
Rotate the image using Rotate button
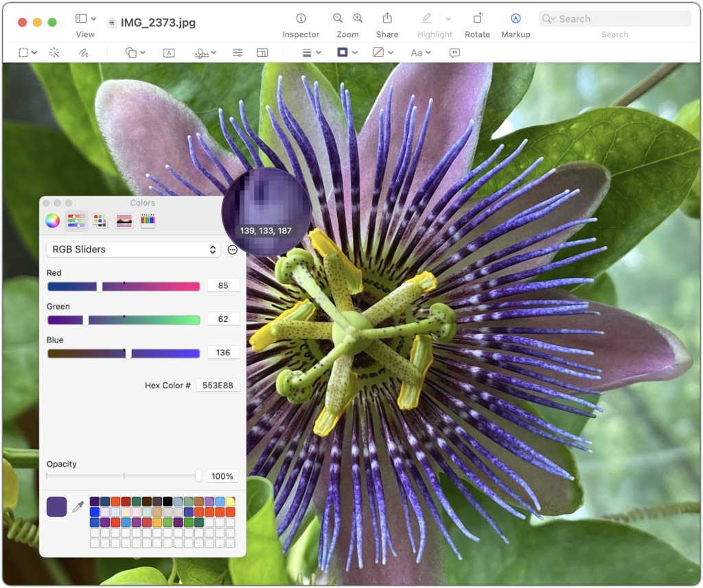coord(478,19)
